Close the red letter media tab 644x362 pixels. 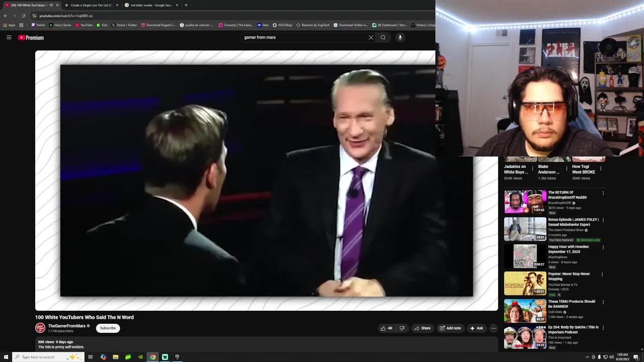(x=177, y=5)
